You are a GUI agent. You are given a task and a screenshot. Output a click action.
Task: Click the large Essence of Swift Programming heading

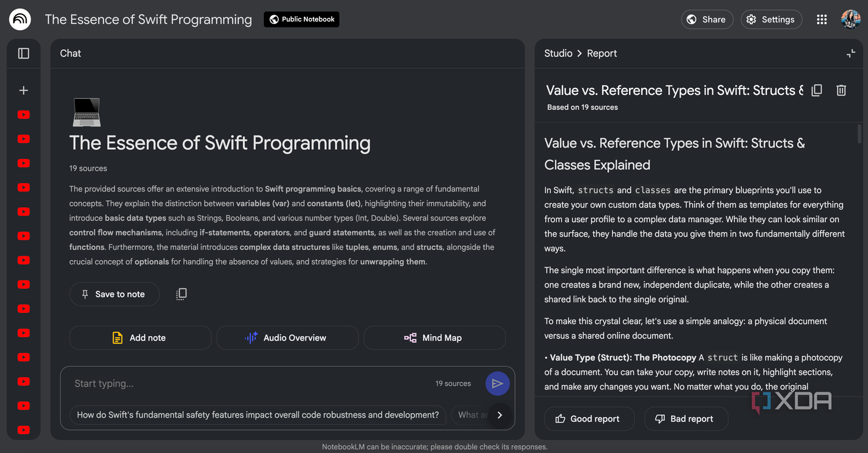click(220, 143)
